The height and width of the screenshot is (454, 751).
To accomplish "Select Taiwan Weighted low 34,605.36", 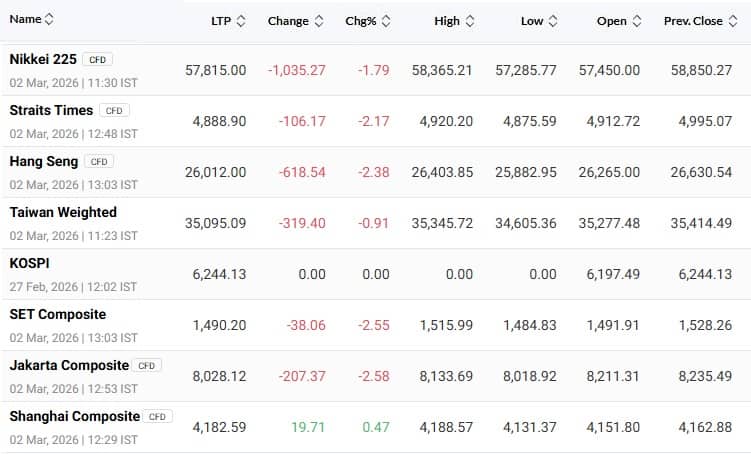I will point(526,223).
